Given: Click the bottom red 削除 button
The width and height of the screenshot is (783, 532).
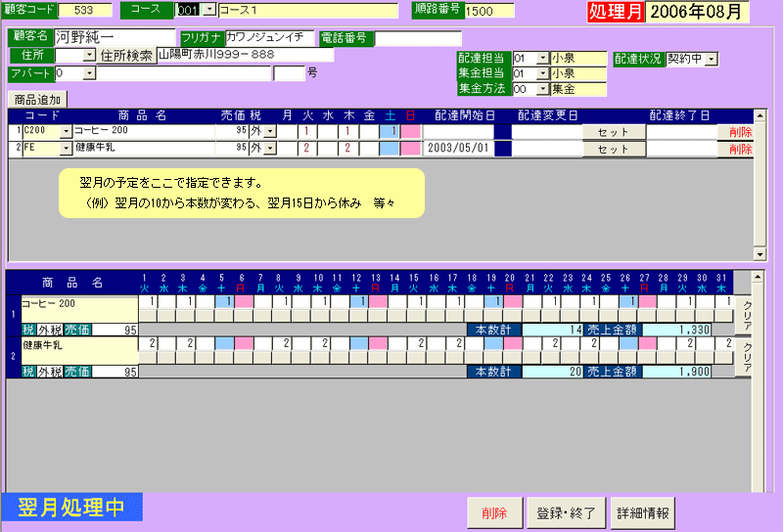Looking at the screenshot, I should pyautogui.click(x=494, y=511).
